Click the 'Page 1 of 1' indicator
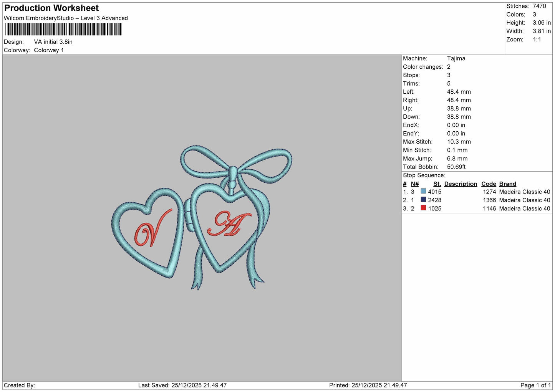This screenshot has height=392, width=555. click(x=536, y=385)
